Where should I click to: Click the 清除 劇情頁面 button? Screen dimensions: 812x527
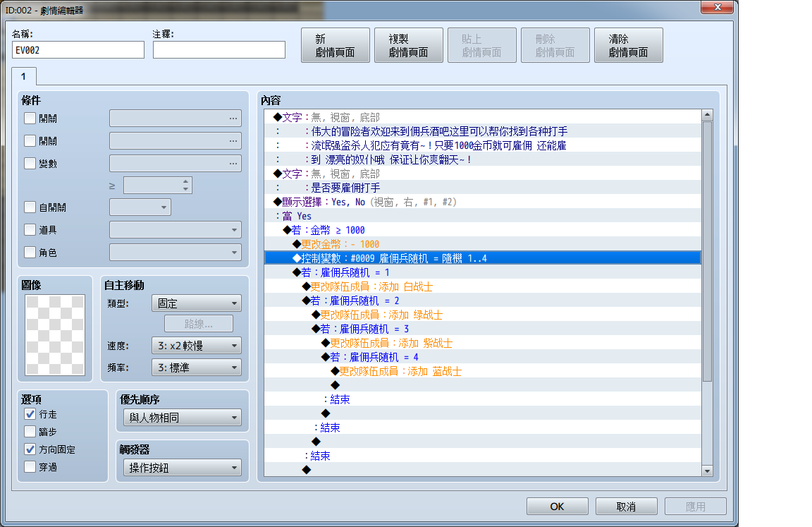tap(629, 45)
